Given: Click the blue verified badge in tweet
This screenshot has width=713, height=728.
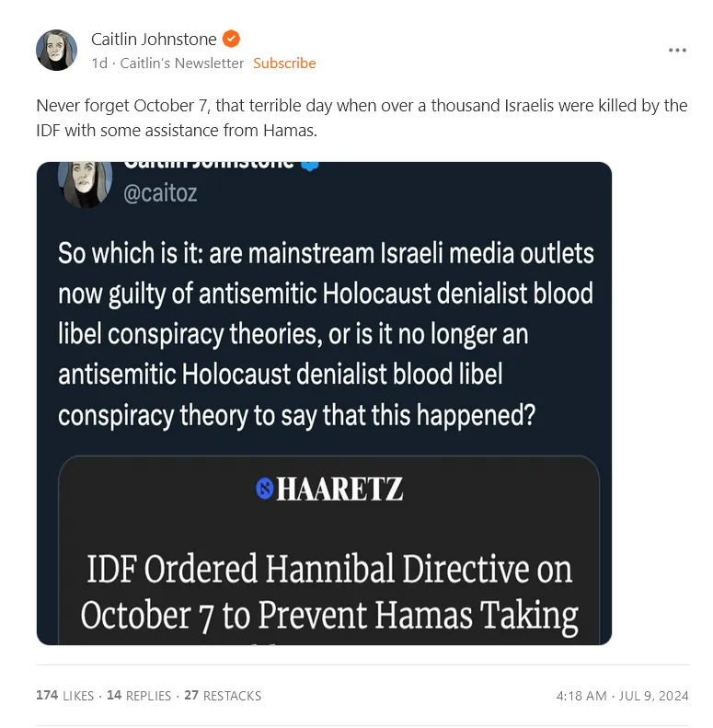Looking at the screenshot, I should point(310,166).
